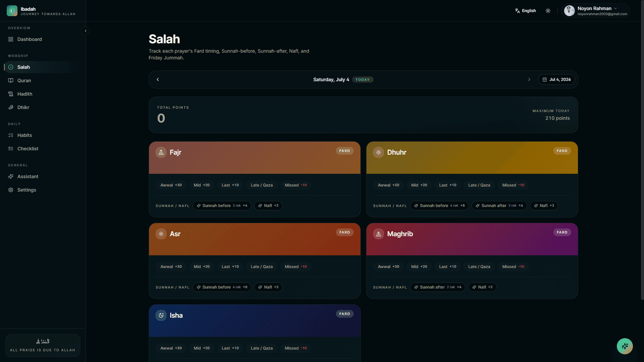Toggle the light/dark theme sun icon

[548, 11]
